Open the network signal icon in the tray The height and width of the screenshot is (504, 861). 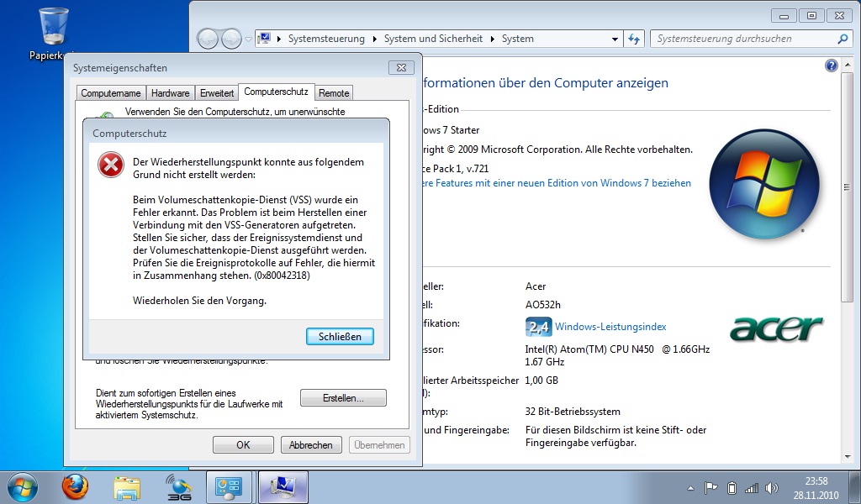(x=752, y=487)
